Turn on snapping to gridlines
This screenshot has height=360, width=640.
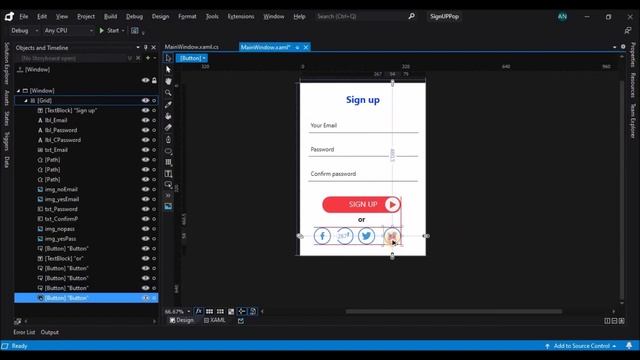220,311
